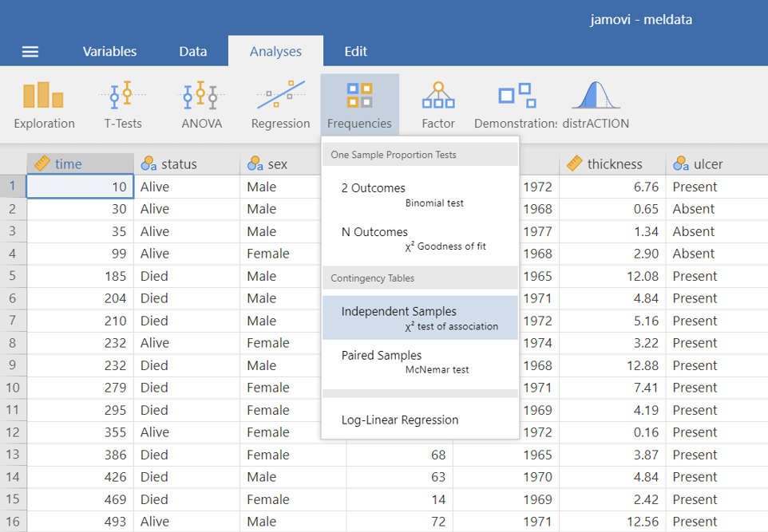Screen dimensions: 768x532
Task: Collapse the Frequencies dropdown menu
Action: pos(359,105)
